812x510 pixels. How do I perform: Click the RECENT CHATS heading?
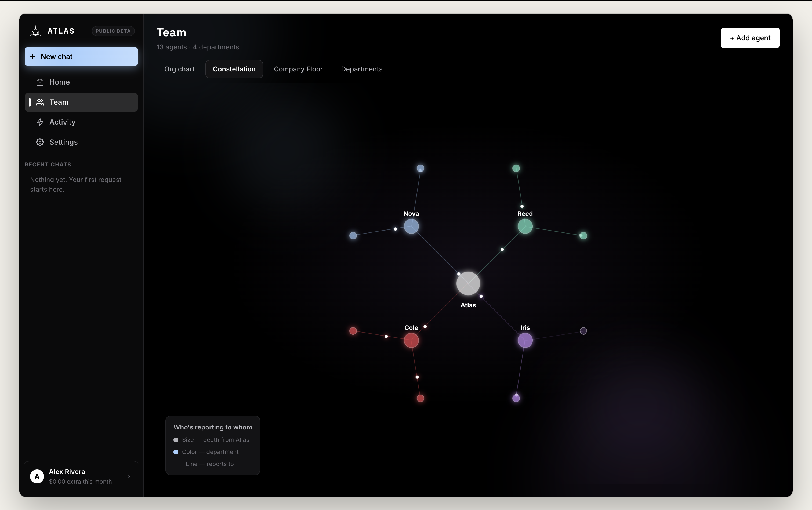tap(48, 165)
